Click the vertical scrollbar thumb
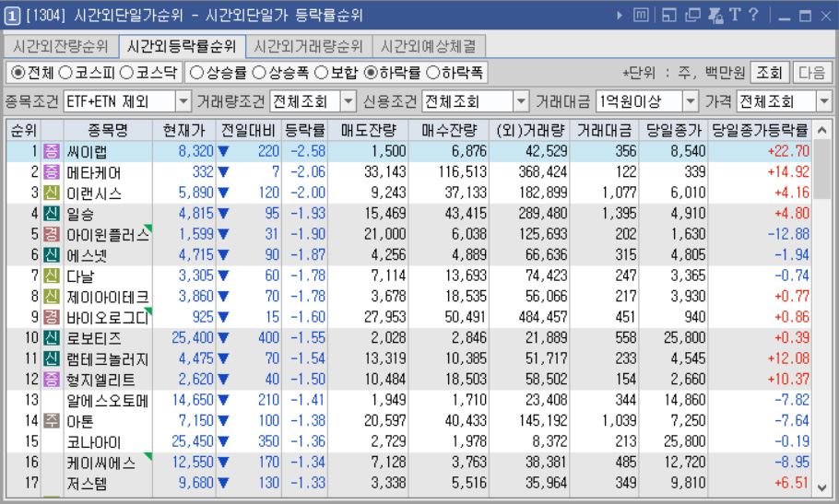The width and height of the screenshot is (839, 504). point(822,169)
